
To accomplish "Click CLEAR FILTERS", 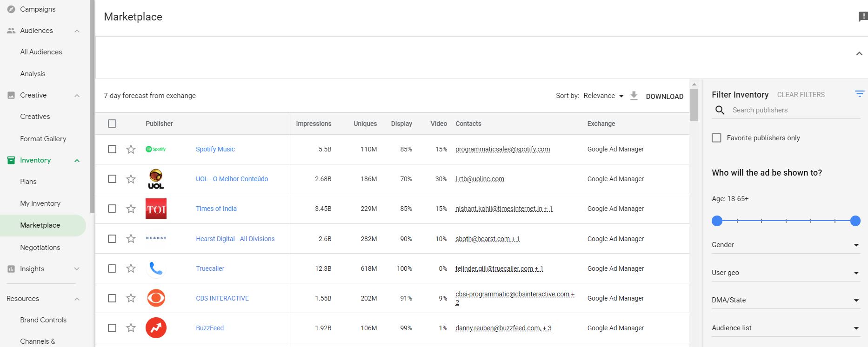I will pos(801,95).
